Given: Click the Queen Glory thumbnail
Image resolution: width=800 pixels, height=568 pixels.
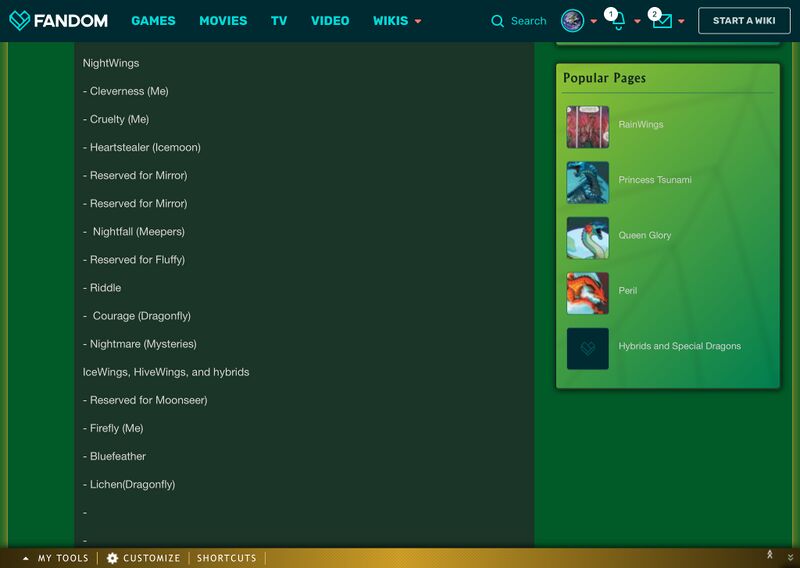Looking at the screenshot, I should [587, 238].
